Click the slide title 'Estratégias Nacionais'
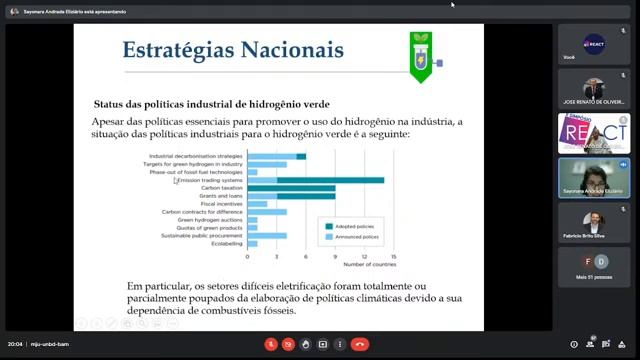The height and width of the screenshot is (360, 640). tap(233, 50)
